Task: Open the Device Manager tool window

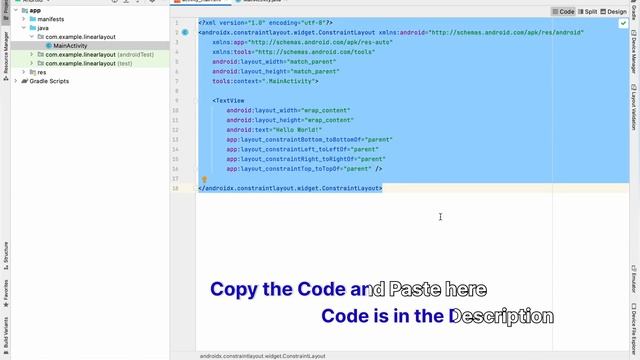Action: pyautogui.click(x=633, y=51)
